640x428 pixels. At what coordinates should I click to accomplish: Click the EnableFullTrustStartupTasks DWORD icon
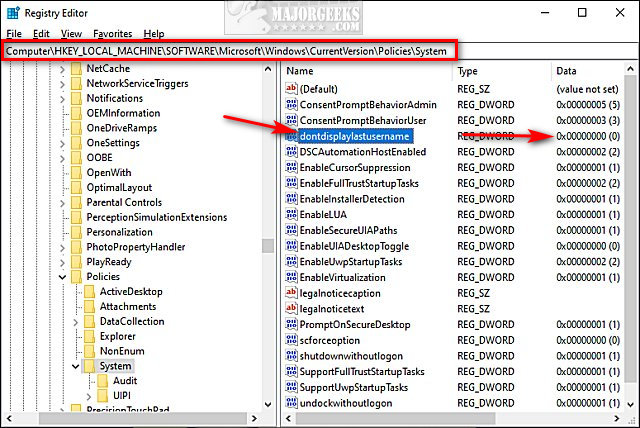(x=291, y=183)
